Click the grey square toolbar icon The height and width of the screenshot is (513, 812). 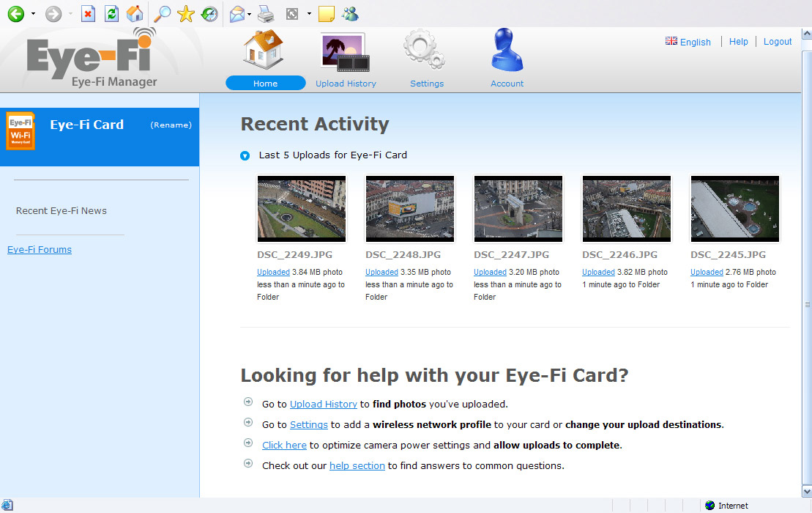pyautogui.click(x=292, y=14)
